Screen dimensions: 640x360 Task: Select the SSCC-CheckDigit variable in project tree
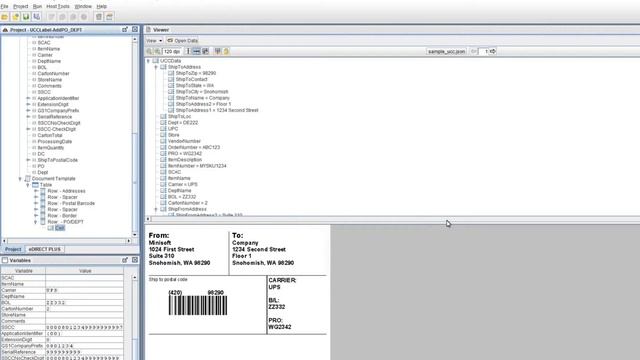coord(57,129)
